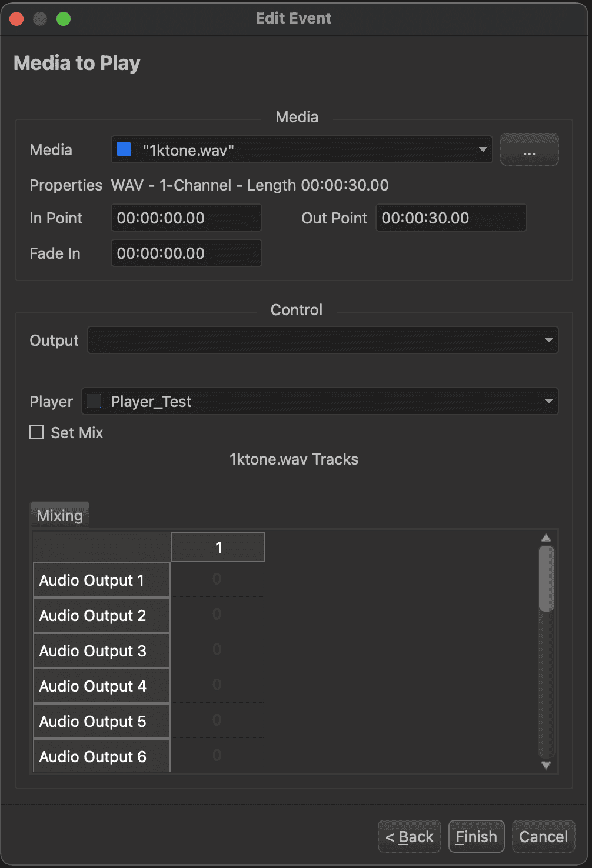Cancel the Edit Event dialog

[x=543, y=836]
